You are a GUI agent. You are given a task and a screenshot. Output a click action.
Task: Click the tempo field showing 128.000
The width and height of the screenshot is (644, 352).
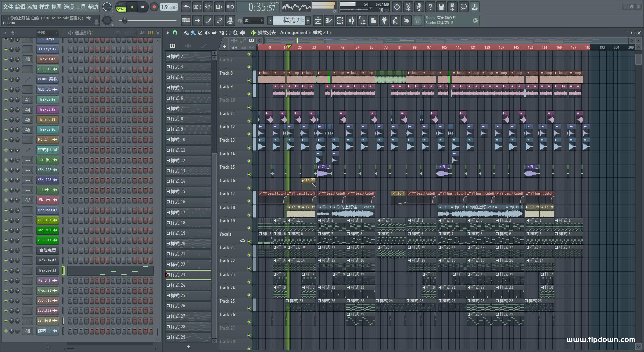[169, 7]
